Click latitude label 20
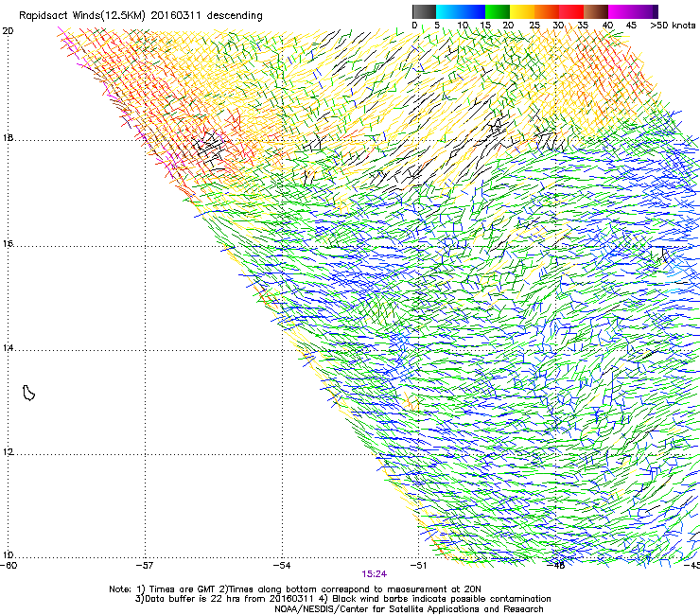 pyautogui.click(x=8, y=31)
